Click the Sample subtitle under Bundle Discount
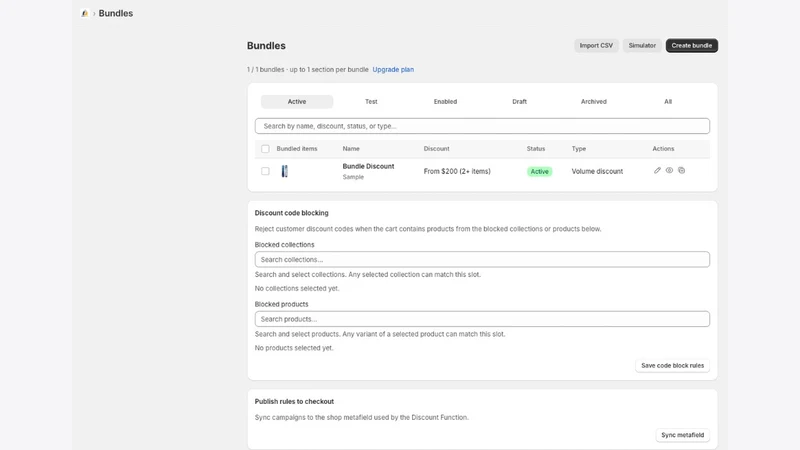The image size is (800, 450). (x=353, y=177)
